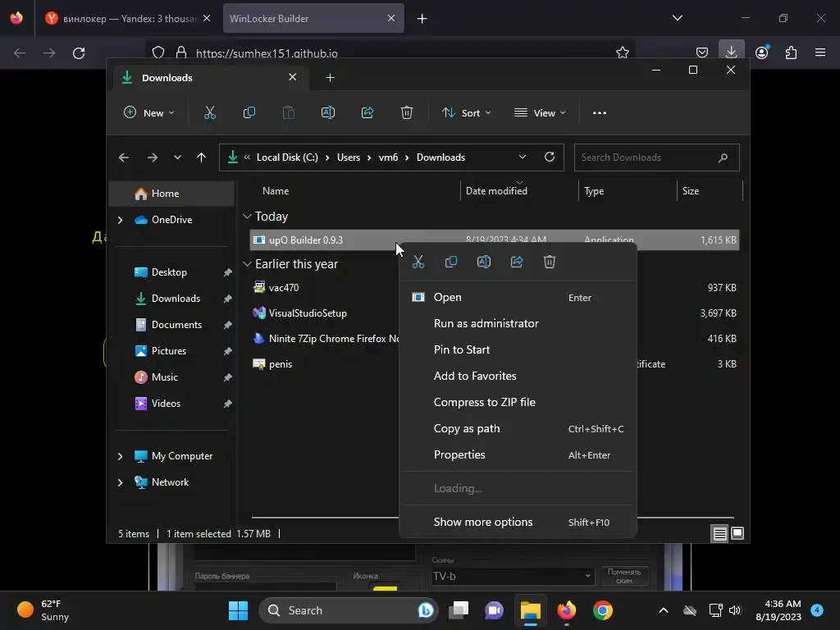Expand Network tree node

(120, 482)
